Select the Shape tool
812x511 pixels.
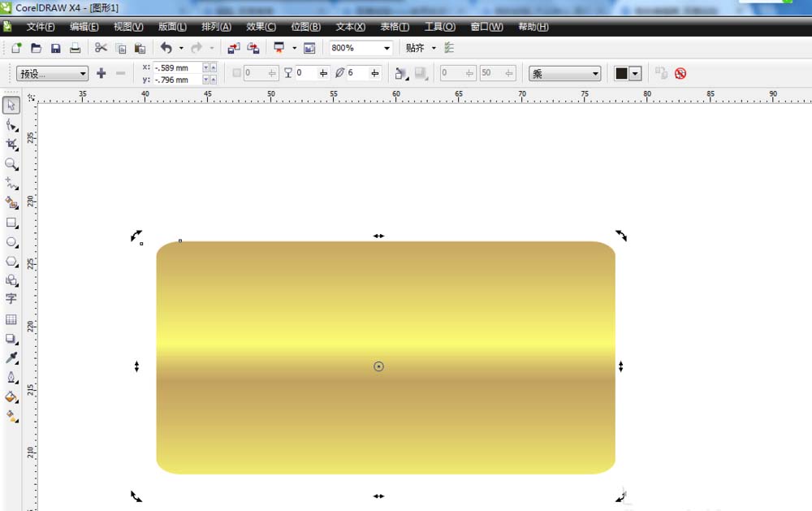(x=11, y=125)
